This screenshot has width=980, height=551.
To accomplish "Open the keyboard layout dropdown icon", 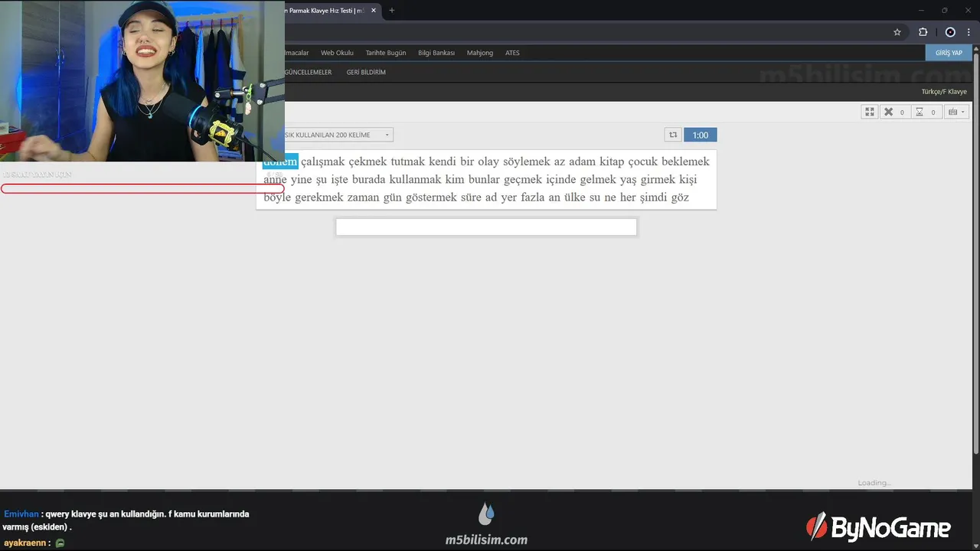I will pos(957,112).
